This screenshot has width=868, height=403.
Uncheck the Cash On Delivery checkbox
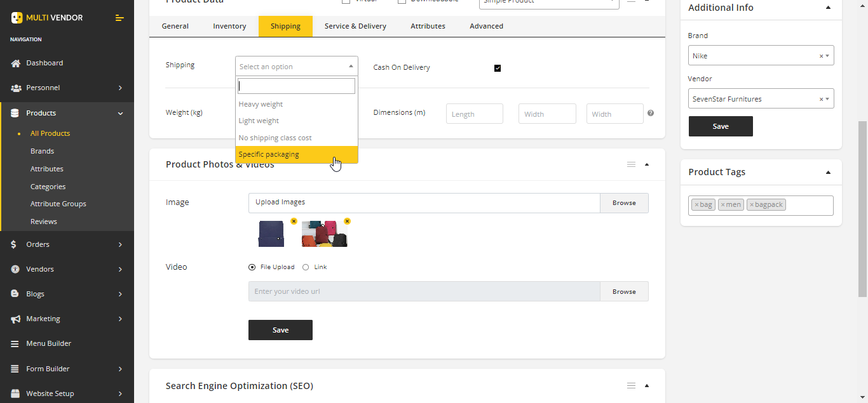pyautogui.click(x=498, y=67)
